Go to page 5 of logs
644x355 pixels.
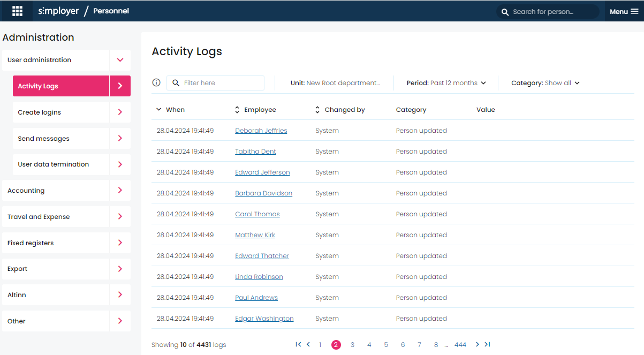click(x=386, y=345)
